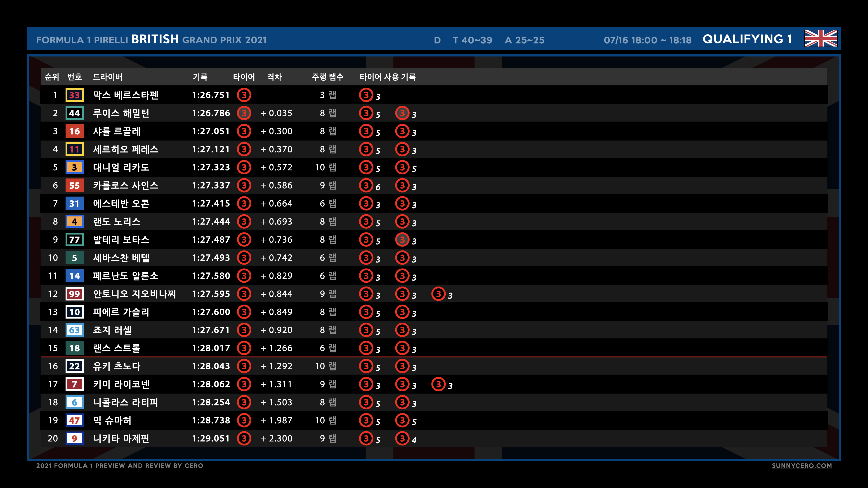The width and height of the screenshot is (868, 488).
Task: Click lap time 1:27.051
Action: [211, 131]
